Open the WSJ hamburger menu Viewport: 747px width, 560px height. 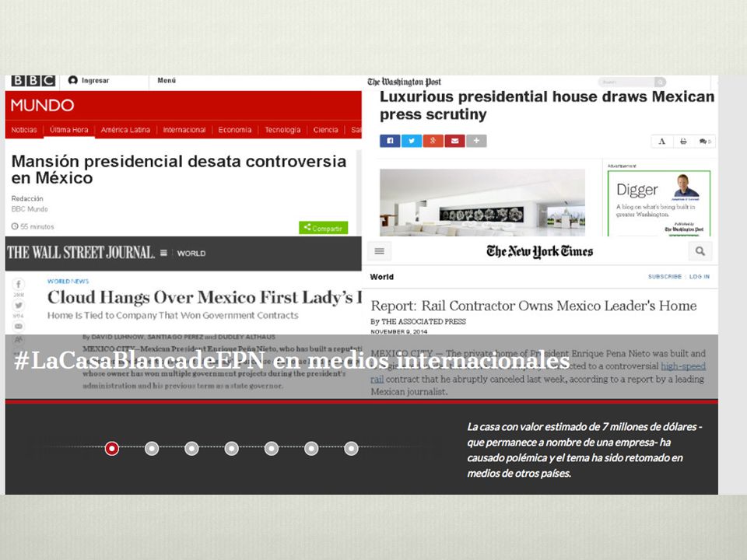(x=164, y=253)
